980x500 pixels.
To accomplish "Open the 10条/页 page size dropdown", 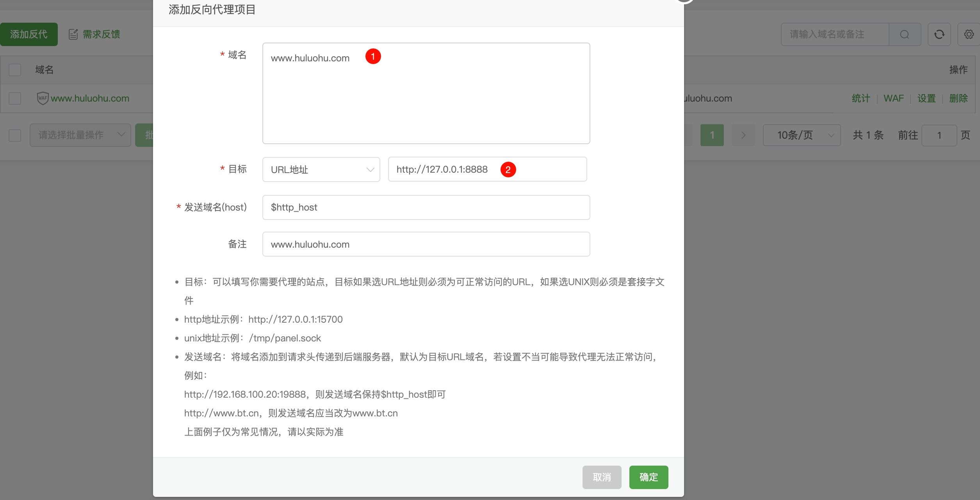I will tap(802, 135).
